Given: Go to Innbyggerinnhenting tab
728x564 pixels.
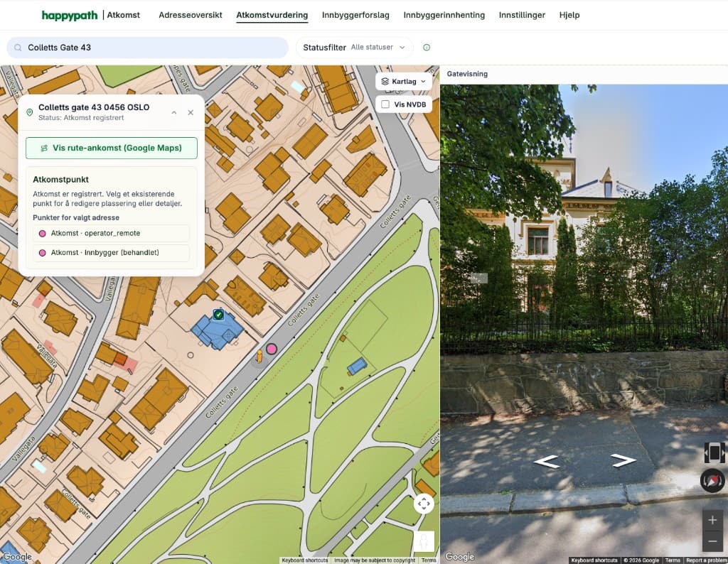Looking at the screenshot, I should [444, 16].
